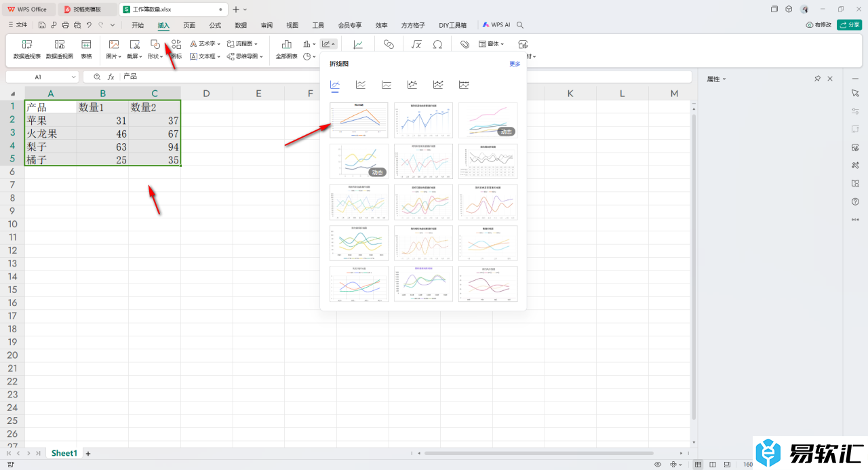Open the Picture (图片) insert option
The image size is (868, 470).
tap(114, 49)
